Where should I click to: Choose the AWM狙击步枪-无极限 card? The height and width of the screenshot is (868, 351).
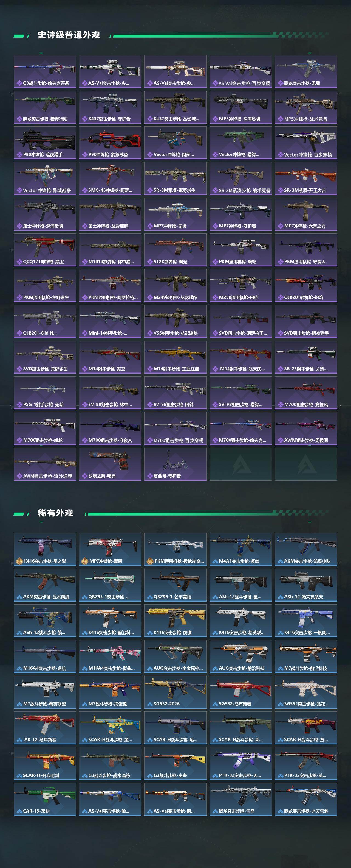(306, 429)
